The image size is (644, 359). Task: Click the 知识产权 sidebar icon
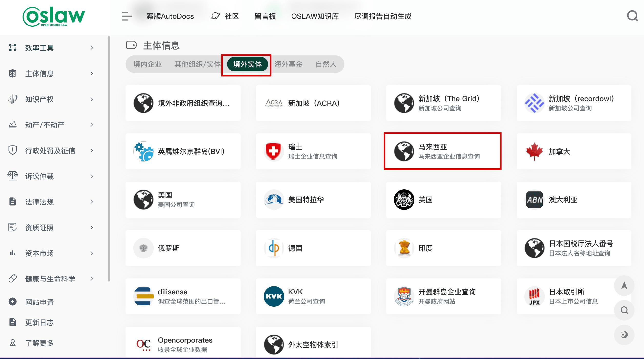pos(13,99)
